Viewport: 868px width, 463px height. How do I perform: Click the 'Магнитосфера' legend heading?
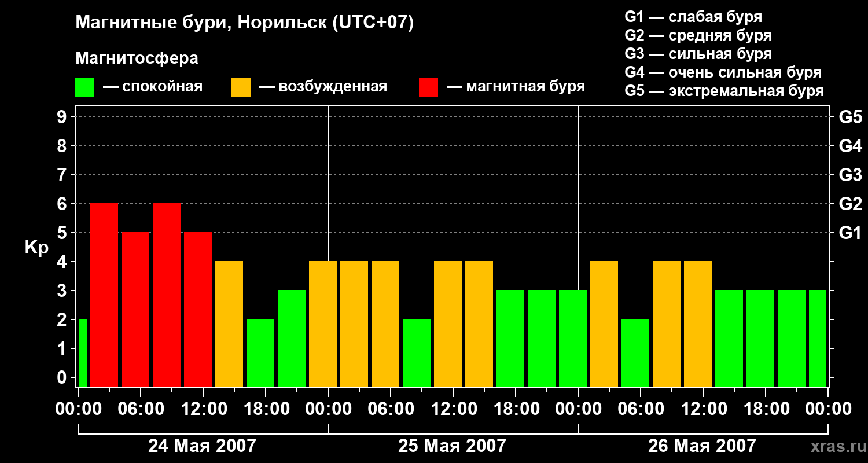pos(137,58)
